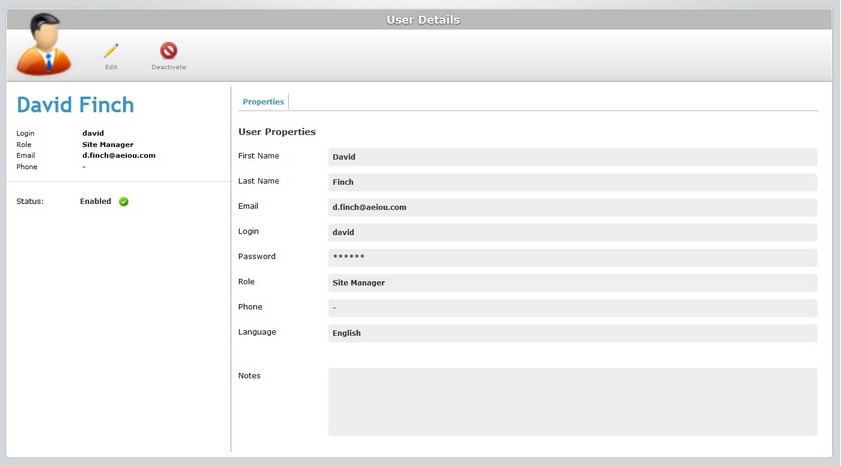Click the 'Password' field label
The height and width of the screenshot is (466, 841).
[257, 256]
